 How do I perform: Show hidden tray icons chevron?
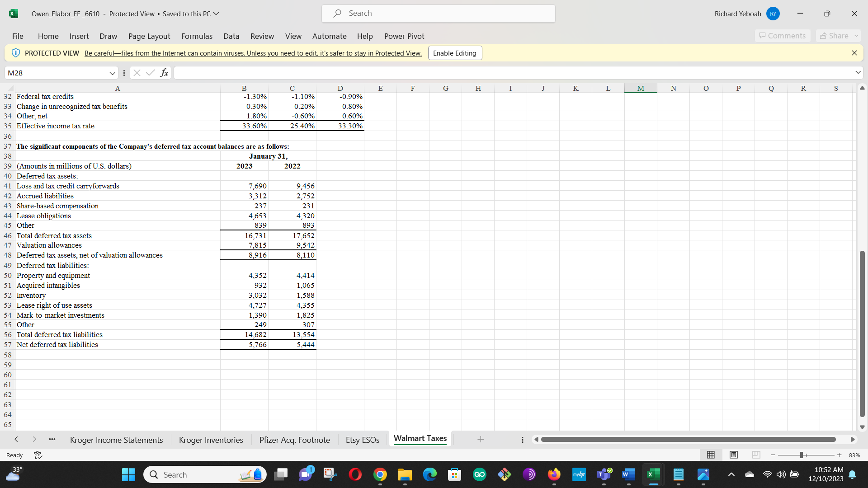(731, 474)
